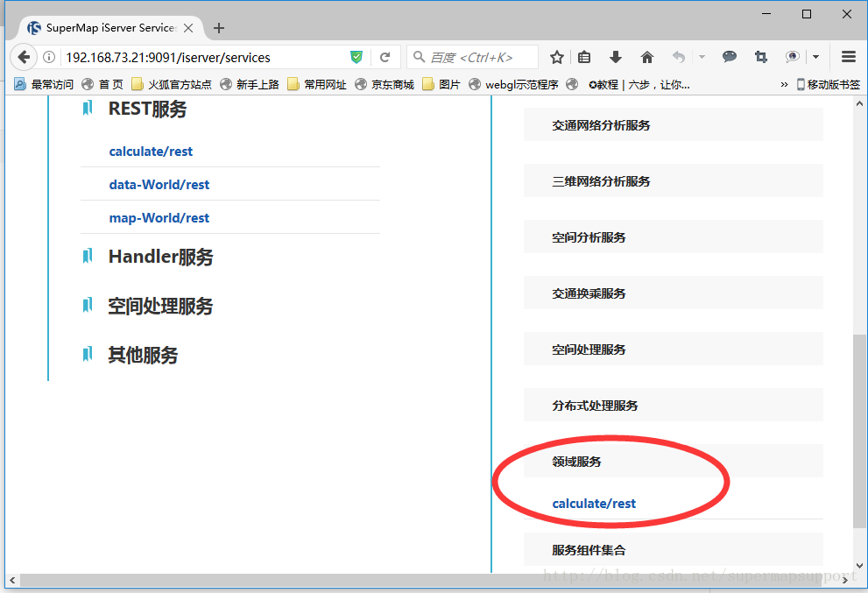Open calculate/rest link under REST服务
The width and height of the screenshot is (868, 593).
tap(151, 152)
